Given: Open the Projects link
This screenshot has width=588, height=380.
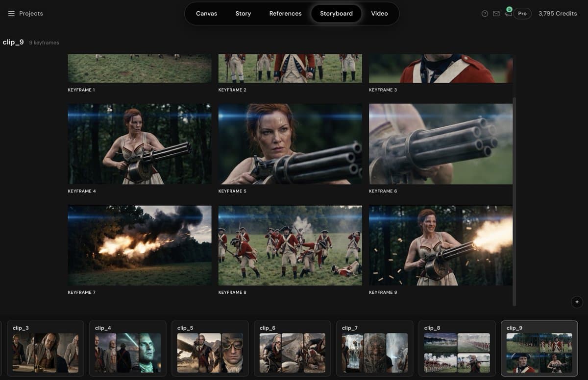Looking at the screenshot, I should [x=31, y=14].
